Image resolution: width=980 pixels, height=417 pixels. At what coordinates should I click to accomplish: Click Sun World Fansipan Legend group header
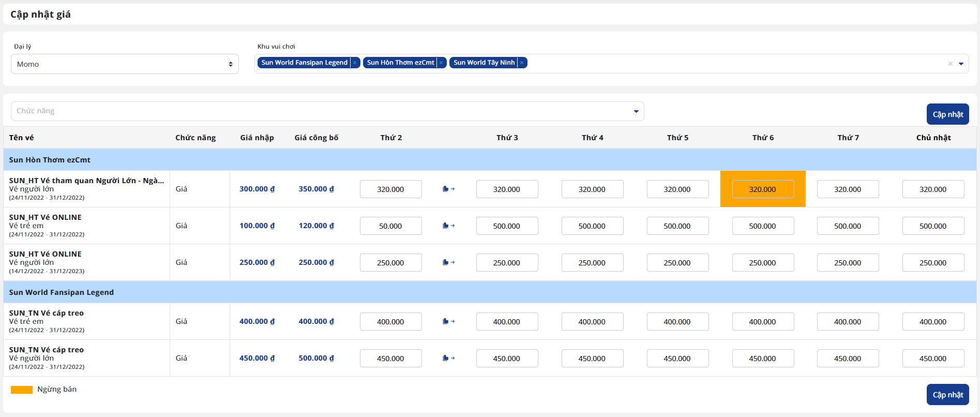pyautogui.click(x=490, y=292)
